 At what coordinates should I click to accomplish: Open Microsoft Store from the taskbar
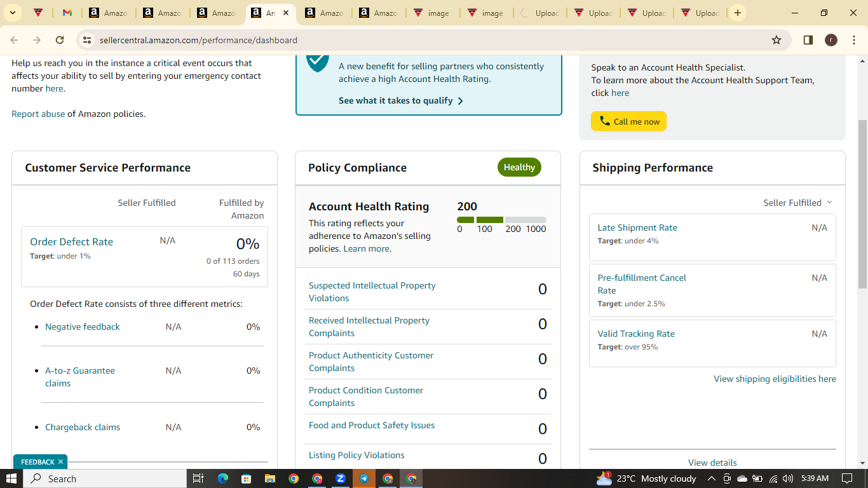(x=246, y=478)
